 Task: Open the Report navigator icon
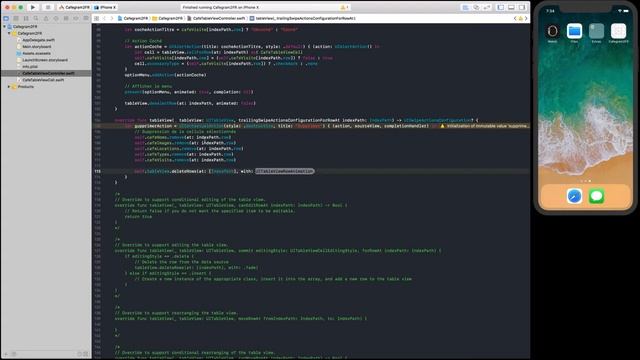86,18
